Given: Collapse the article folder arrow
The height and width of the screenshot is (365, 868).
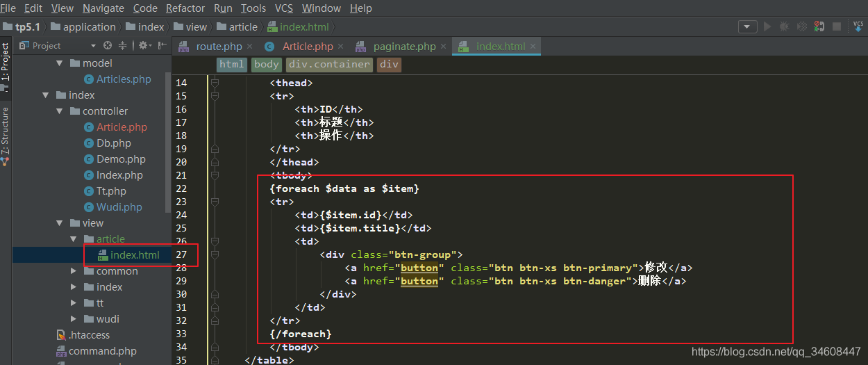Looking at the screenshot, I should [x=74, y=239].
